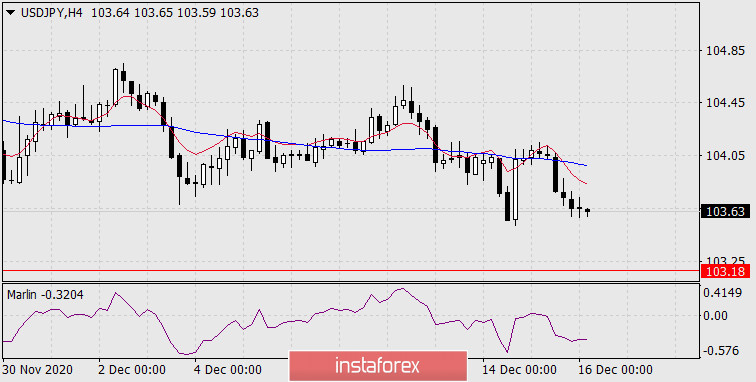The width and height of the screenshot is (756, 382).
Task: Click the 30 Nov 2020 date label
Action: [38, 370]
